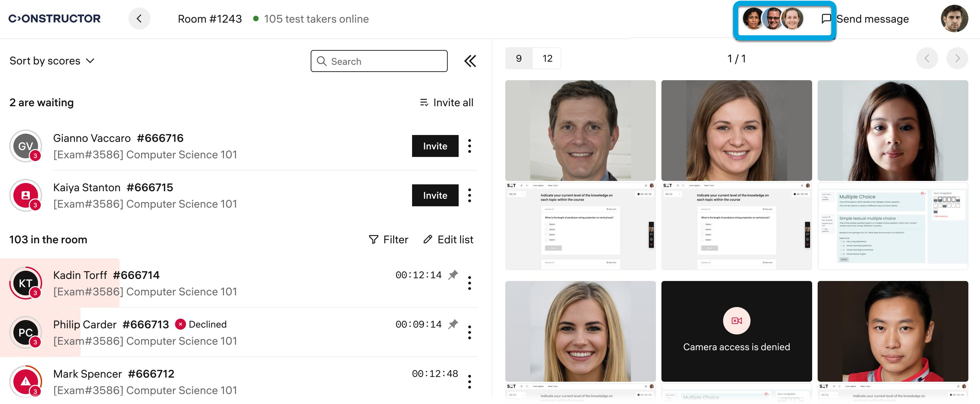
Task: Switch the grid to 9 tiles per page
Action: tap(519, 59)
